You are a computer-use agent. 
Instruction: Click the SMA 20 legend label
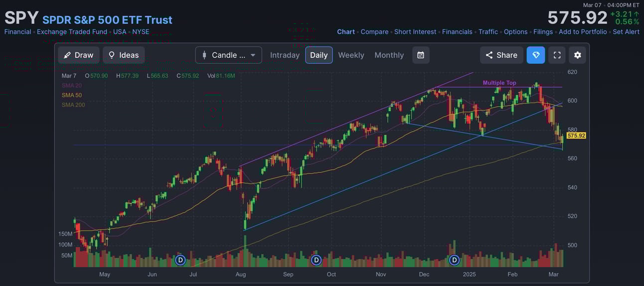pos(72,86)
